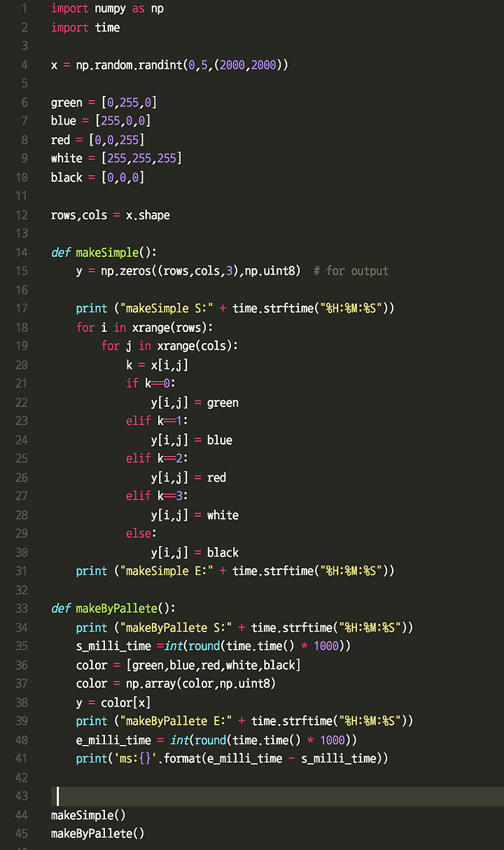Viewport: 504px width, 850px height.
Task: Click line number 33 in the gutter
Action: [22, 608]
